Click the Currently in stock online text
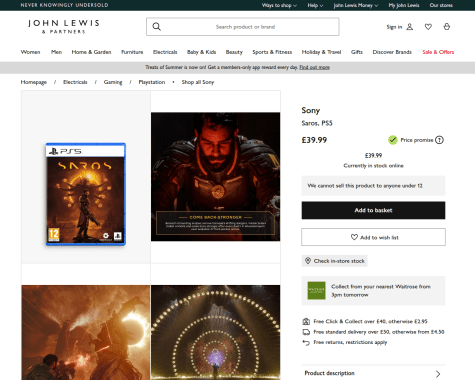 [373, 166]
